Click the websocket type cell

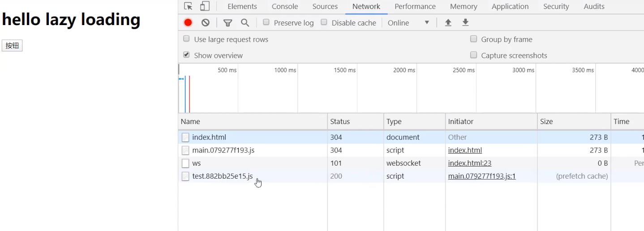(404, 163)
